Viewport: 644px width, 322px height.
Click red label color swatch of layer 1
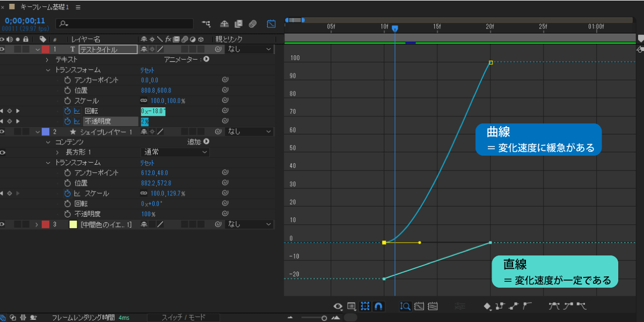coord(46,49)
